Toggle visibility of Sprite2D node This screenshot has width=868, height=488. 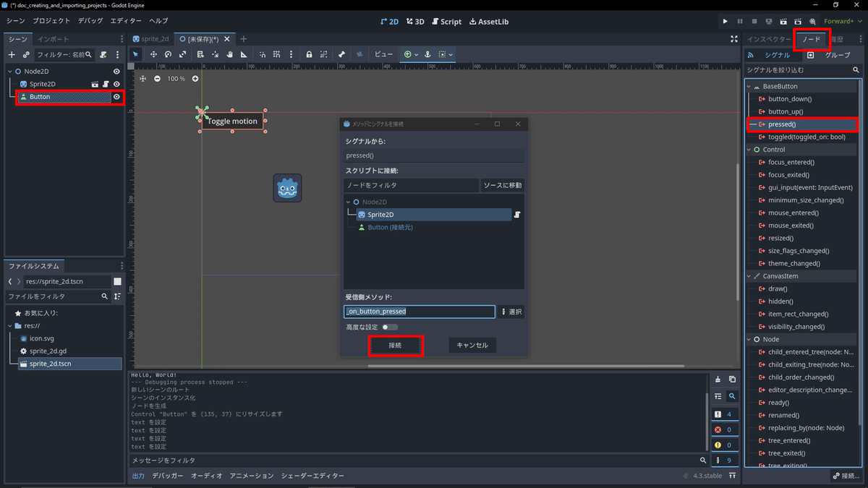[x=116, y=84]
